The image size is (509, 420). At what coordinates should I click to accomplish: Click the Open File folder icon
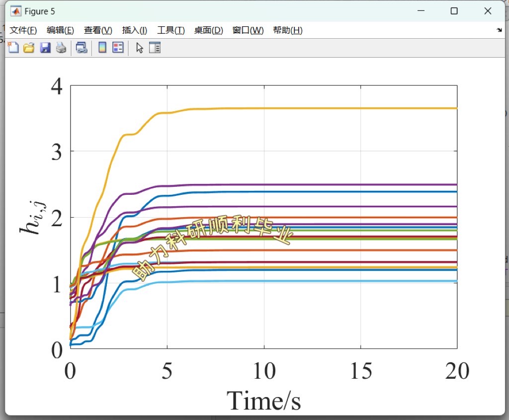click(29, 48)
